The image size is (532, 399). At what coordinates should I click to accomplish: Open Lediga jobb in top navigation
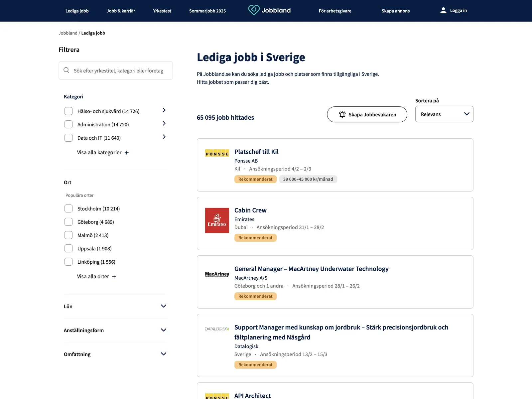[77, 11]
